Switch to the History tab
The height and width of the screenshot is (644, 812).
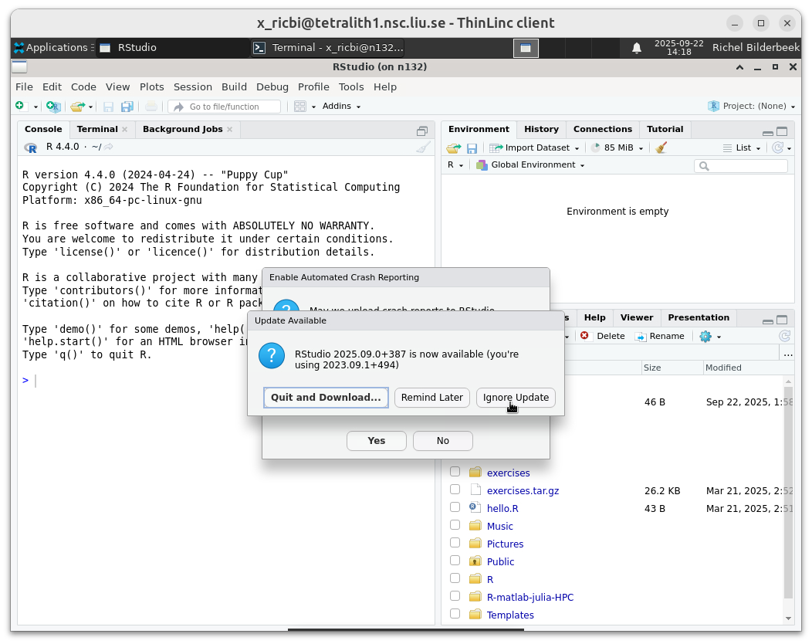[541, 129]
